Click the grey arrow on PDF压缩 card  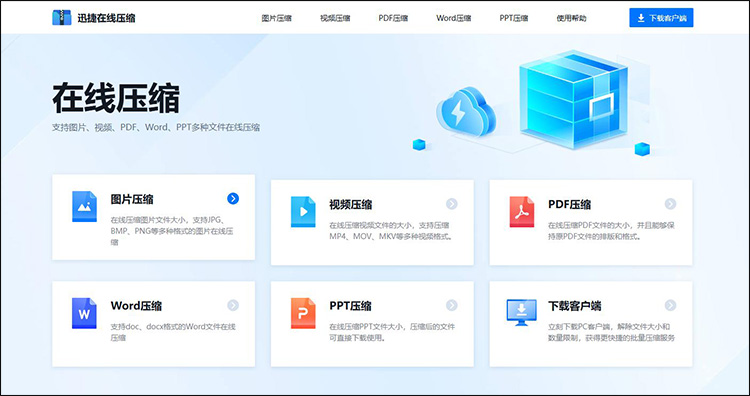click(x=670, y=204)
